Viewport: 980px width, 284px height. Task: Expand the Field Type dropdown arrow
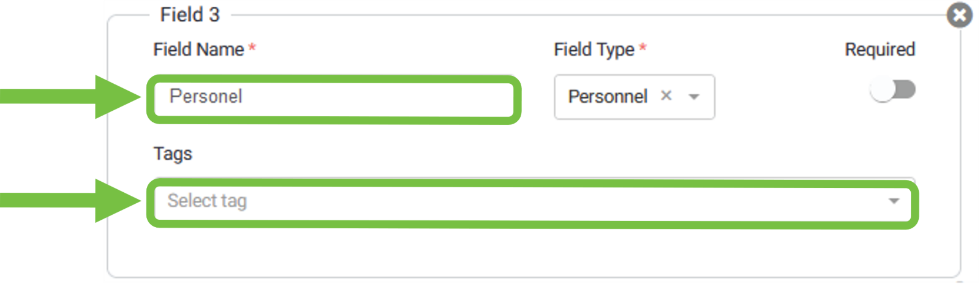(x=694, y=97)
